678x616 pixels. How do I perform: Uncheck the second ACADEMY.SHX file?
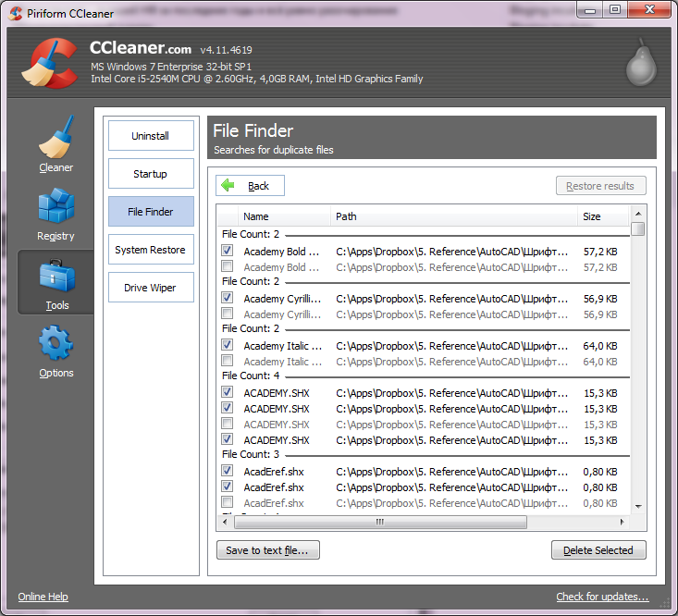point(227,407)
